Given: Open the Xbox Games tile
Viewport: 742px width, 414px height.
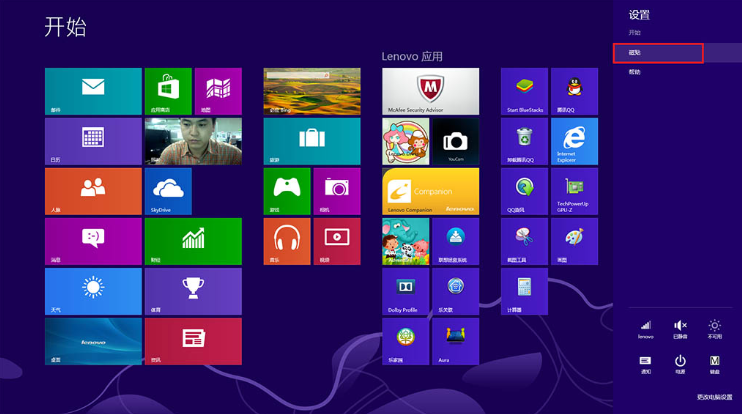Looking at the screenshot, I should point(286,191).
